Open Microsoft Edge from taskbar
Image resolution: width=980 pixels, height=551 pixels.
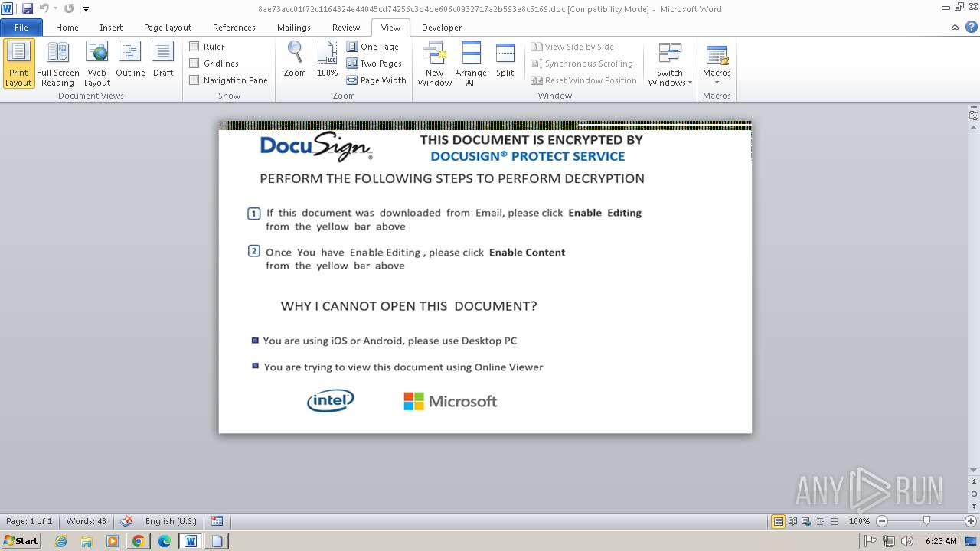(164, 541)
